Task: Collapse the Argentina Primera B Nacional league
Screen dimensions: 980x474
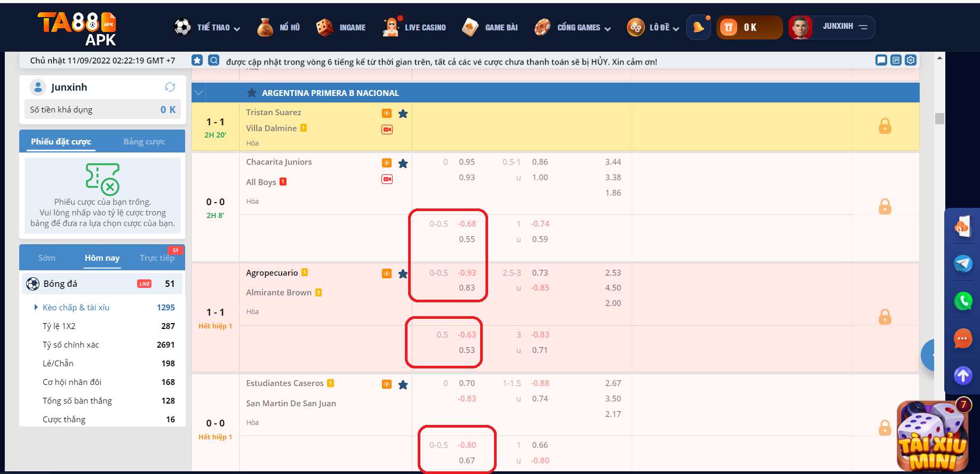Action: click(199, 93)
